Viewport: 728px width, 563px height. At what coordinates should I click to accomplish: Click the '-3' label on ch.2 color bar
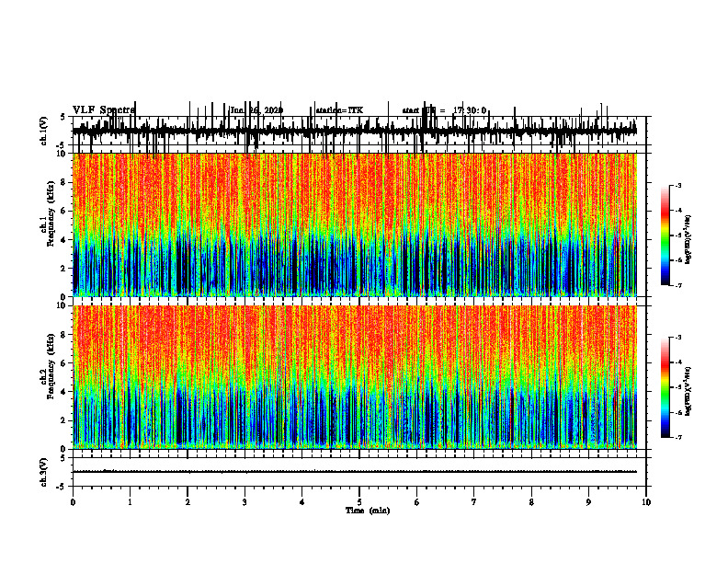coord(678,338)
